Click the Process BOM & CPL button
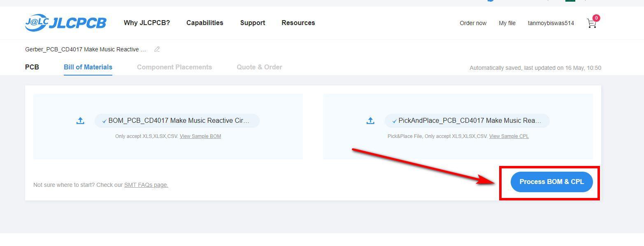The image size is (644, 246). pyautogui.click(x=551, y=182)
